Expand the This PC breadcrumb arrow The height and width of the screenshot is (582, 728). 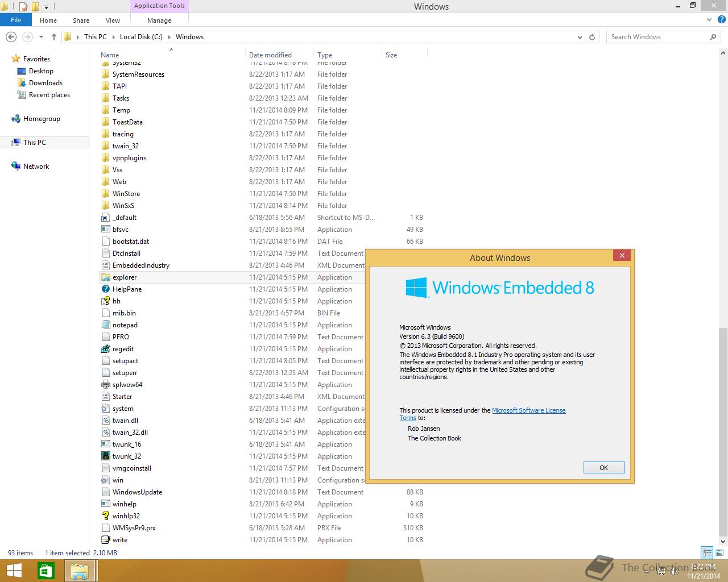[x=113, y=37]
